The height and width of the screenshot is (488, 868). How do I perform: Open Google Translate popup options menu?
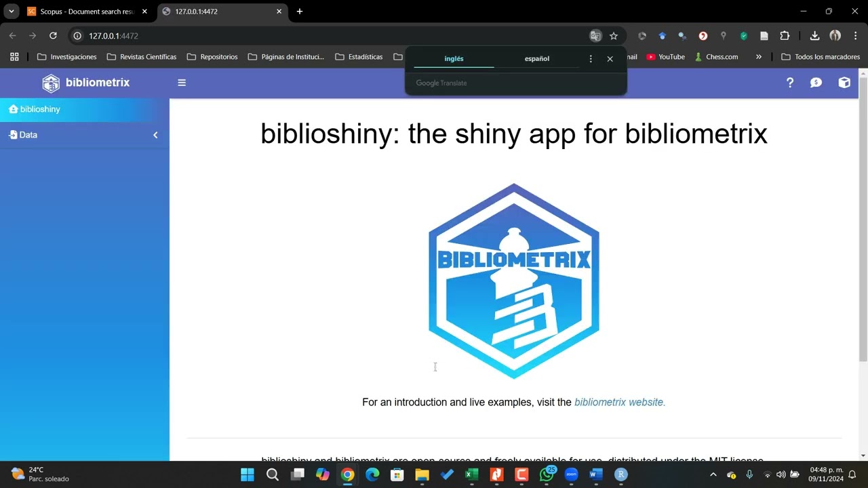[x=591, y=59]
